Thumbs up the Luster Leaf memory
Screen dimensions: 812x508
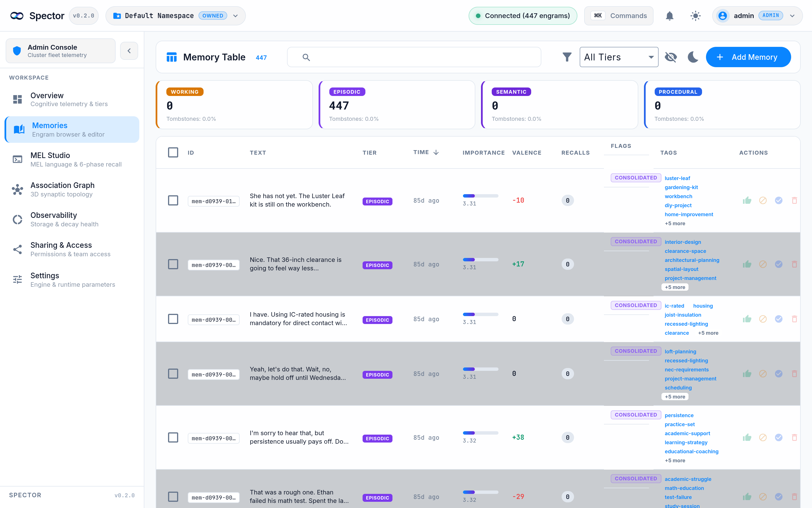747,201
